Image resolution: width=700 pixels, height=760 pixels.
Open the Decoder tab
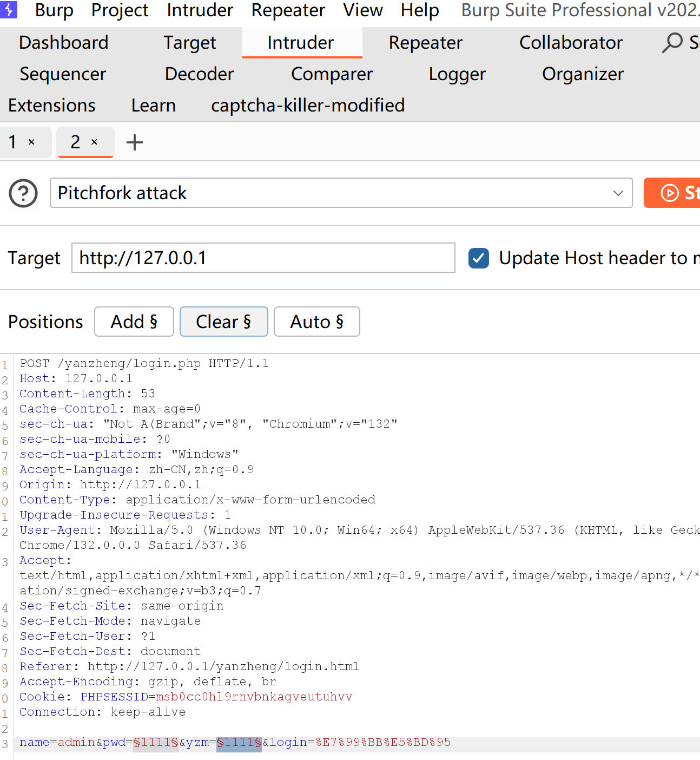coord(199,74)
